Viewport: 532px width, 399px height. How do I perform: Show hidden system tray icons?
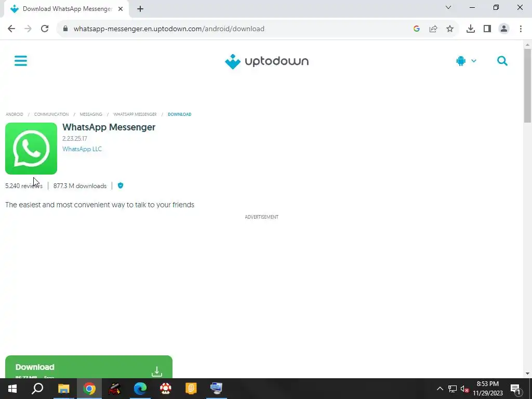(440, 389)
